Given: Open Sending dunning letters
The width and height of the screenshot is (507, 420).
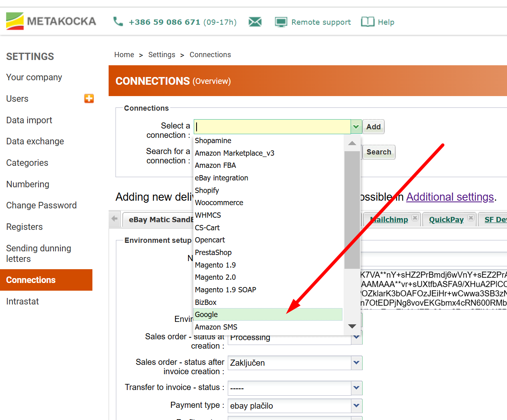Looking at the screenshot, I should (x=39, y=253).
